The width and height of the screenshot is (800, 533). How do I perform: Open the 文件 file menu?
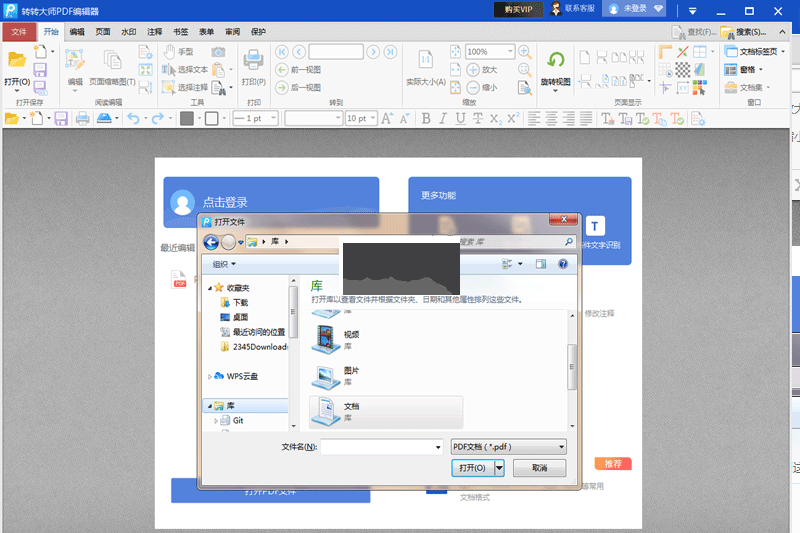19,32
